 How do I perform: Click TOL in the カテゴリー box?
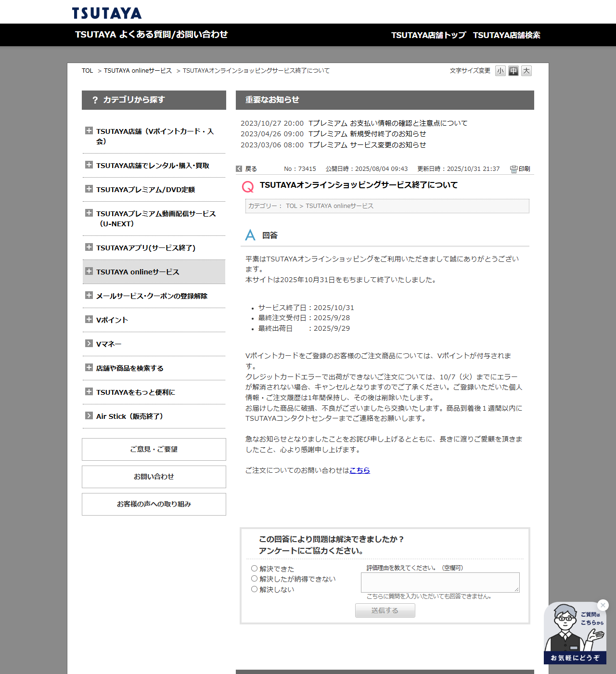(292, 206)
